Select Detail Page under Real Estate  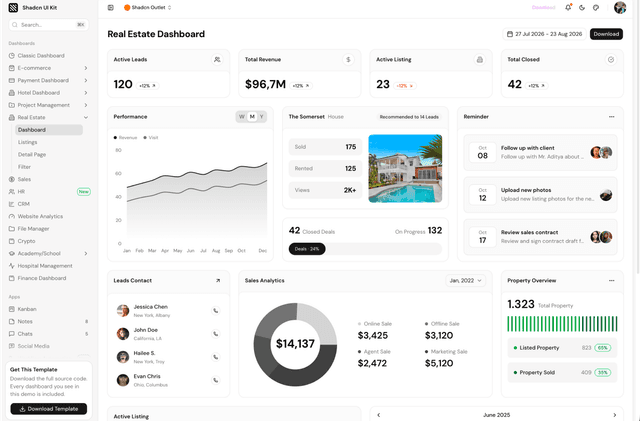click(x=49, y=154)
